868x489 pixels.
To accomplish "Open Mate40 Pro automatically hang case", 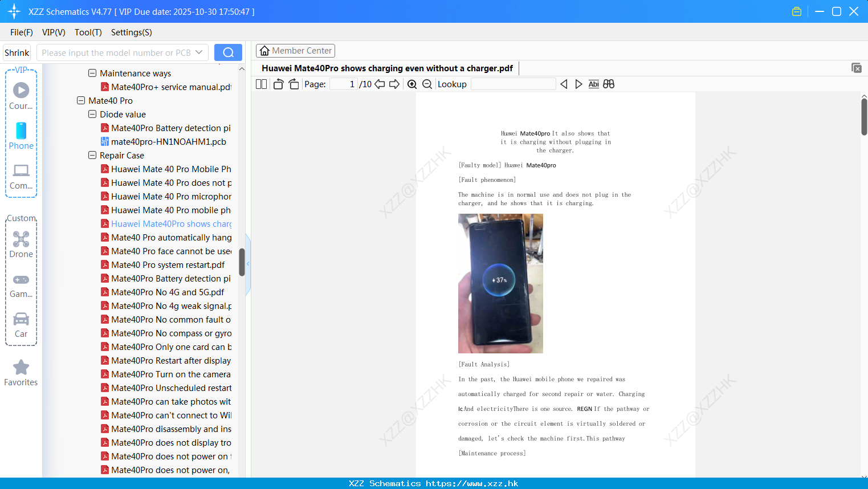I will coord(166,237).
